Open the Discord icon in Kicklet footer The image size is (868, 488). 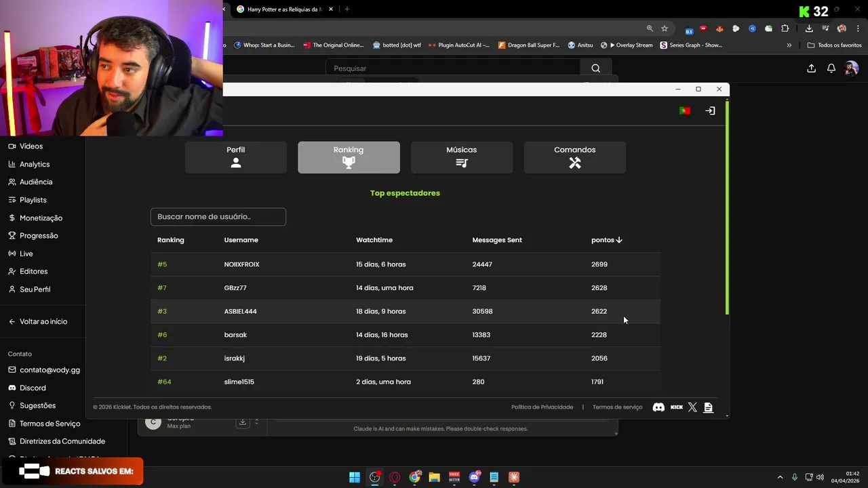tap(658, 407)
